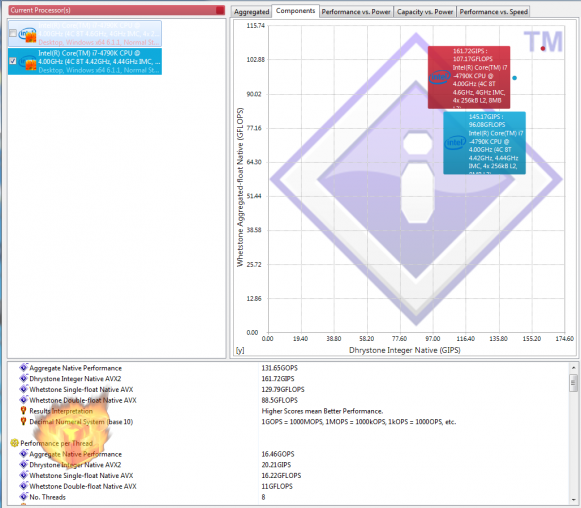The height and width of the screenshot is (508, 581).
Task: Select the 16.46GOPS value
Action: tap(278, 454)
